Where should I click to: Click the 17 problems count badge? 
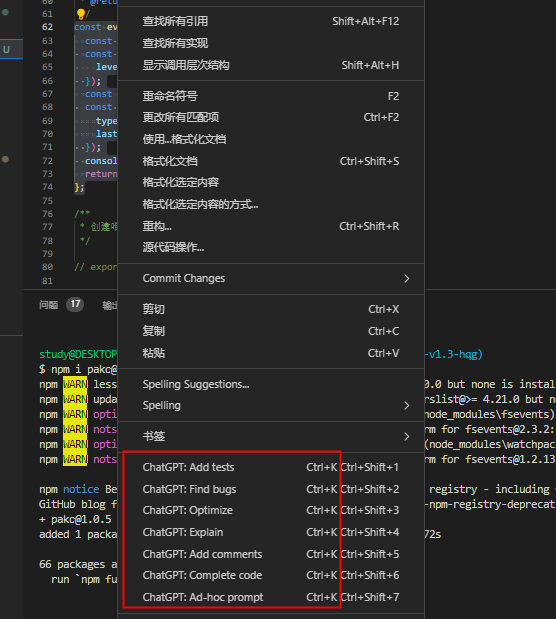point(75,304)
